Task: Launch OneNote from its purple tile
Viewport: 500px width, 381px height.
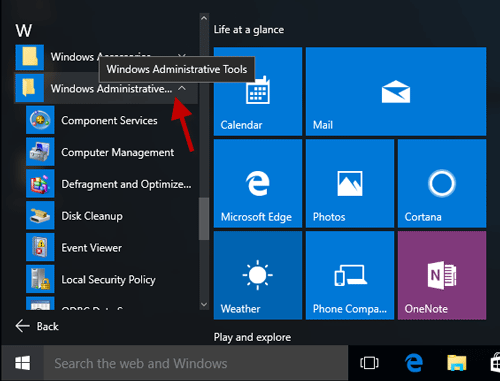Action: pos(442,275)
